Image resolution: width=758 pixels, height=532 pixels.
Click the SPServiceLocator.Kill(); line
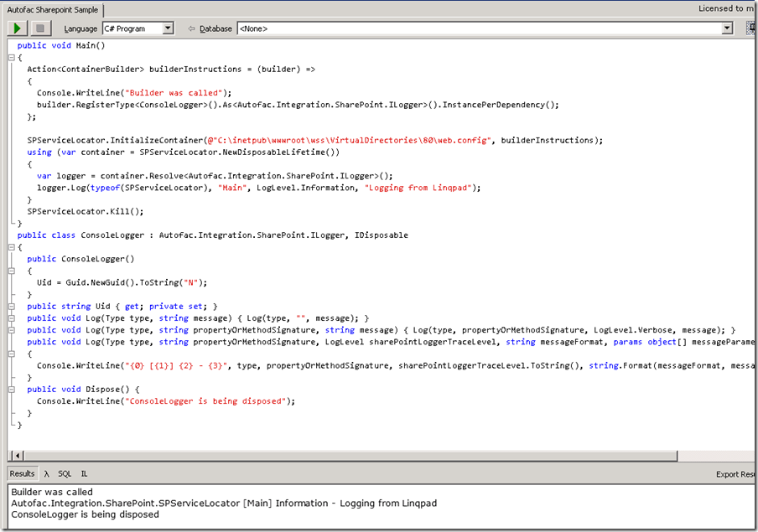(86, 212)
